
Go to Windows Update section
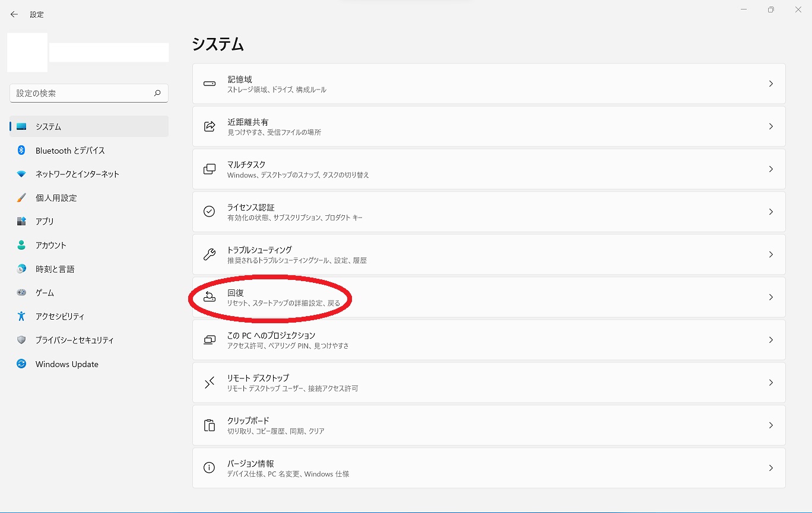click(66, 364)
